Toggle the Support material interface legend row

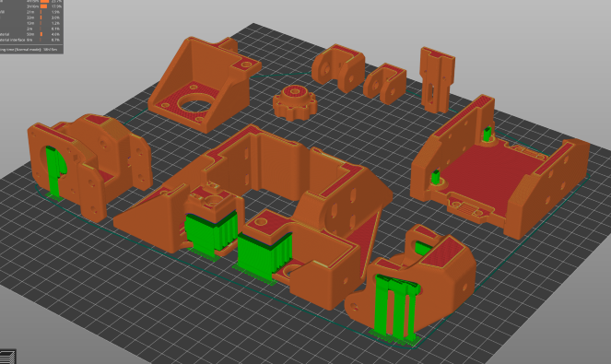coord(30,40)
